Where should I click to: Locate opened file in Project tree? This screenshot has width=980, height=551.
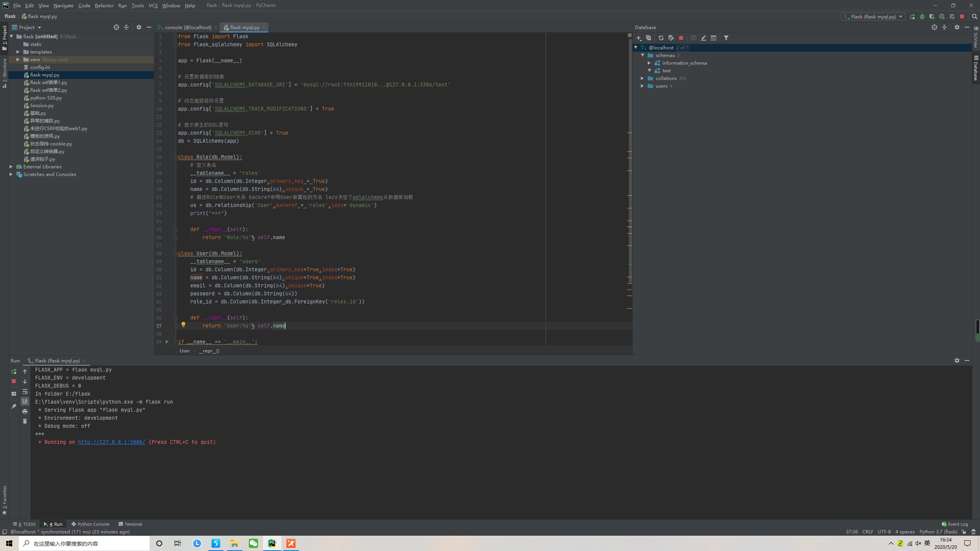tap(116, 27)
